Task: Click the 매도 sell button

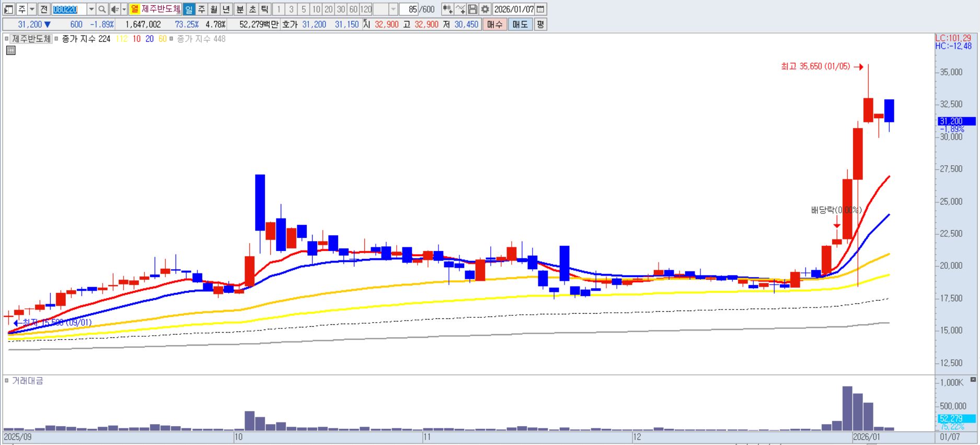Action: [x=520, y=25]
